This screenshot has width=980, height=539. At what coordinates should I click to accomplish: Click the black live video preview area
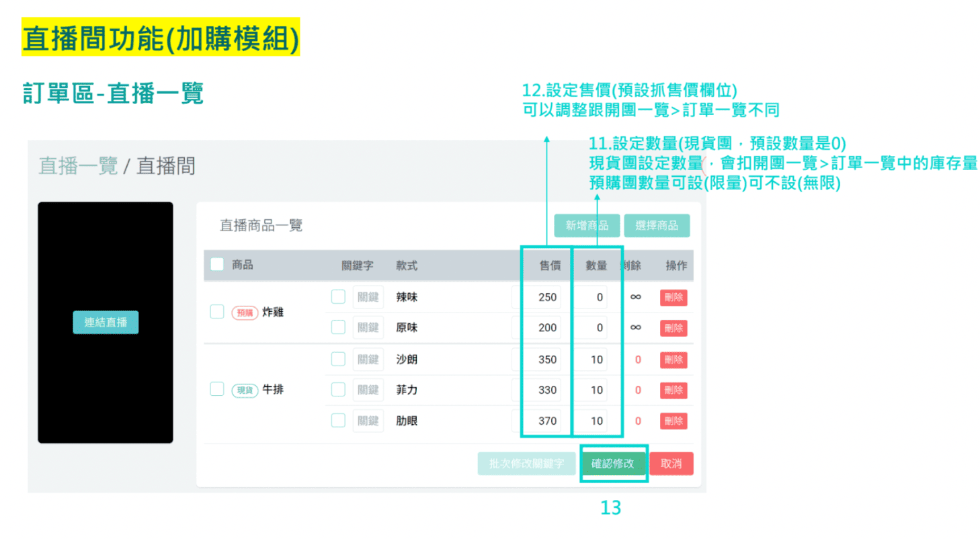pyautogui.click(x=106, y=323)
